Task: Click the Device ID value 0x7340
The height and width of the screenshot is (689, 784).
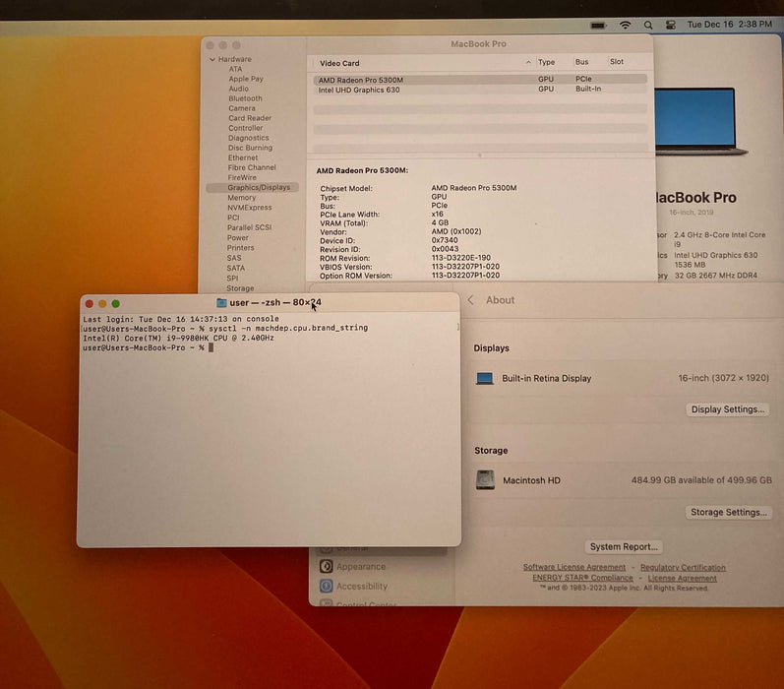Action: click(x=445, y=240)
